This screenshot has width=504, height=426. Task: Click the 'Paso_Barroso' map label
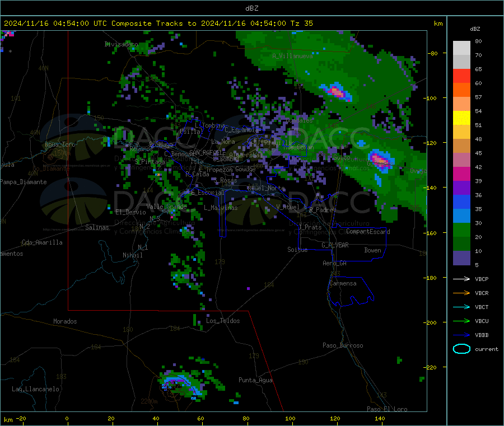(343, 345)
